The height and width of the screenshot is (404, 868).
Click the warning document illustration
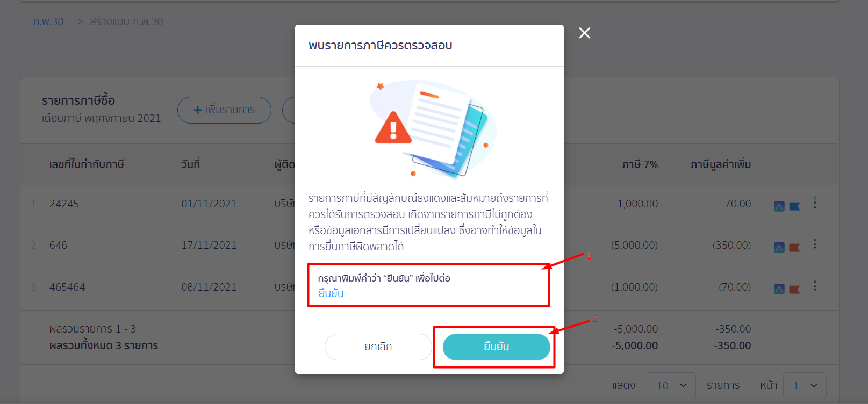click(433, 129)
